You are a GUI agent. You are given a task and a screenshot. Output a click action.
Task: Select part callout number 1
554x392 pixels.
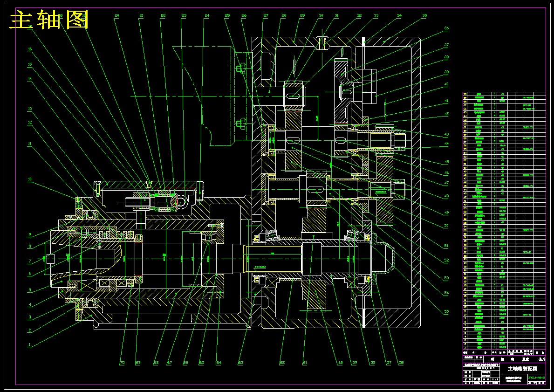pyautogui.click(x=30, y=344)
